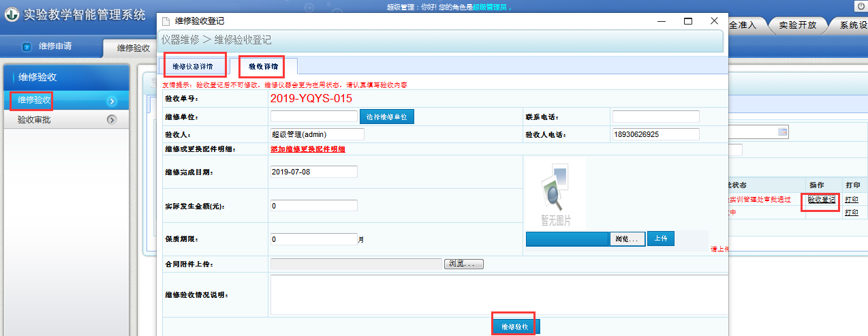Click the 实际发生金额 input field

pos(314,206)
